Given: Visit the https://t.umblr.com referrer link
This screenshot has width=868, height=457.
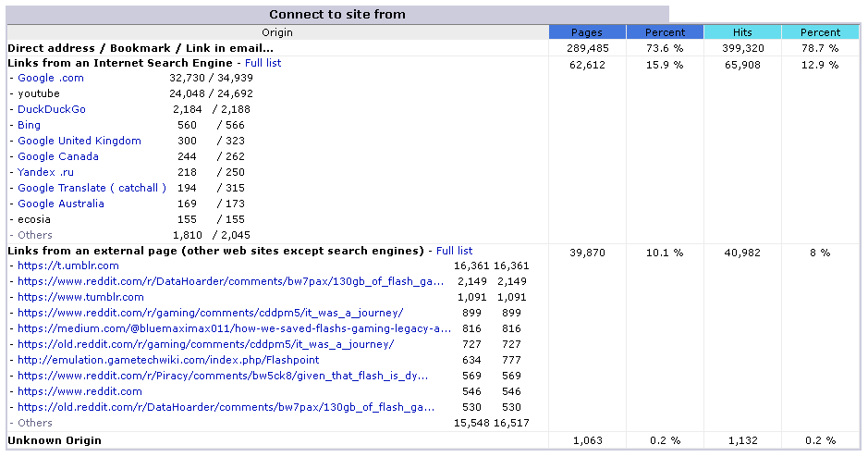Looking at the screenshot, I should (x=68, y=266).
